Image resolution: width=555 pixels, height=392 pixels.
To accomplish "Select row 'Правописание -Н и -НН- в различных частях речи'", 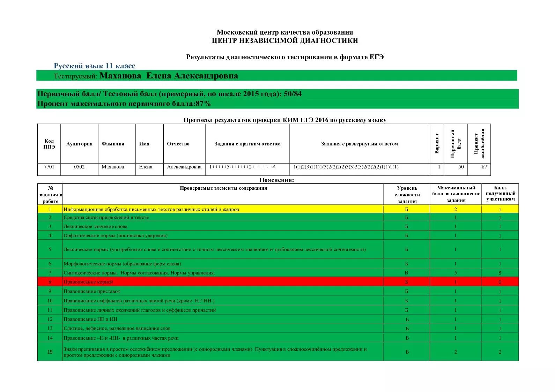I will [x=278, y=338].
